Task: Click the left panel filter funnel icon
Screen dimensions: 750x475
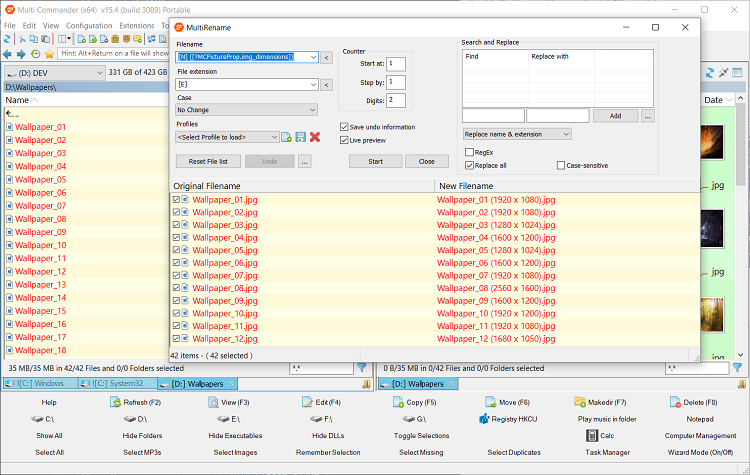Action: pyautogui.click(x=362, y=368)
